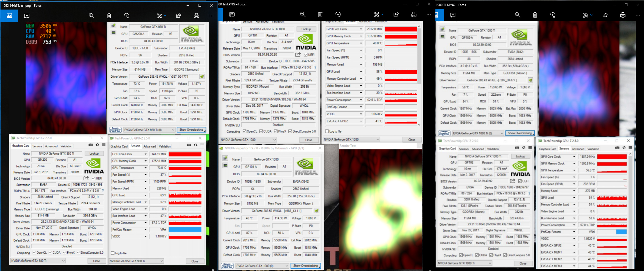Image resolution: width=644 pixels, height=271 pixels.
Task: Click question mark next to GTX 1080 bus interface
Action: (315, 67)
